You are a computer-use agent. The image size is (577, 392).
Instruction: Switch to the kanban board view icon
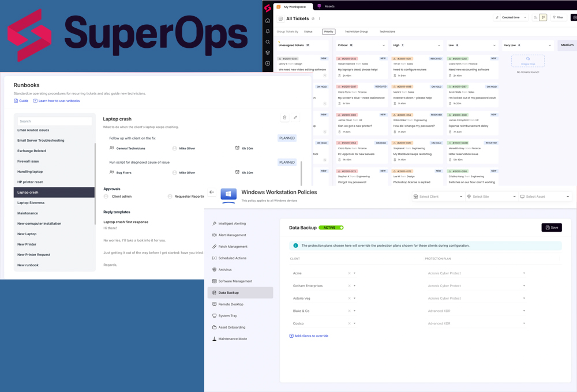tap(543, 18)
